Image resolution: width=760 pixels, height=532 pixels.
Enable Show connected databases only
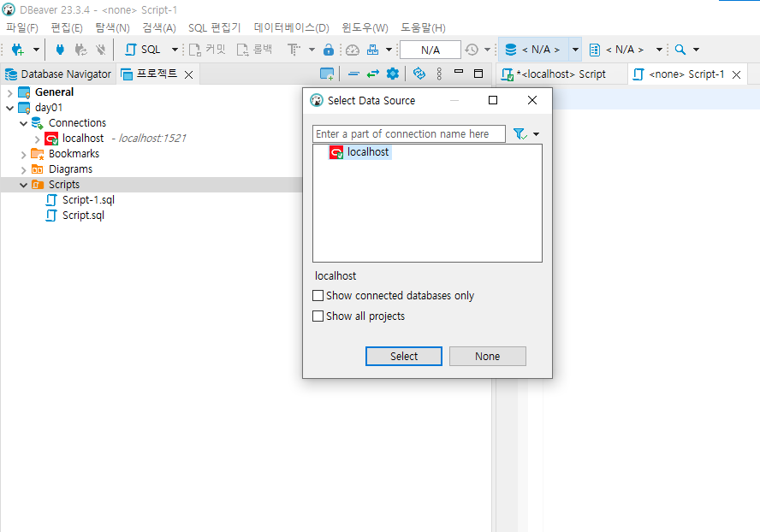click(318, 296)
